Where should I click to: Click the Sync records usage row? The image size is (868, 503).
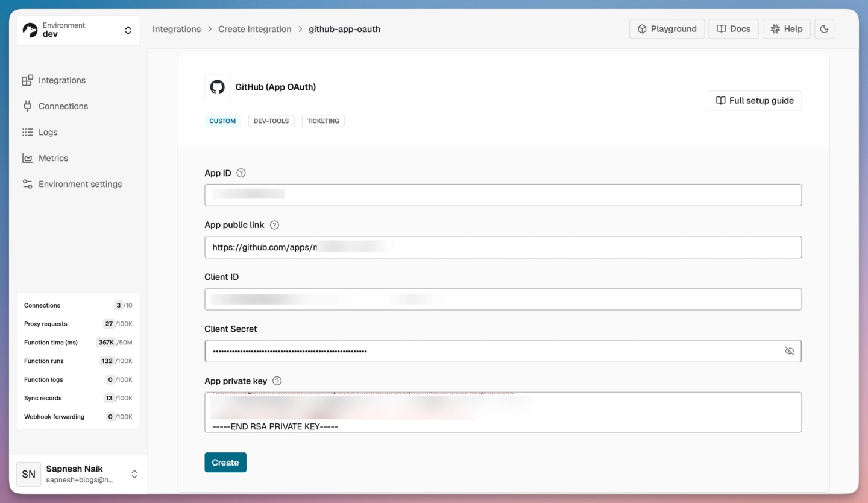pos(78,398)
